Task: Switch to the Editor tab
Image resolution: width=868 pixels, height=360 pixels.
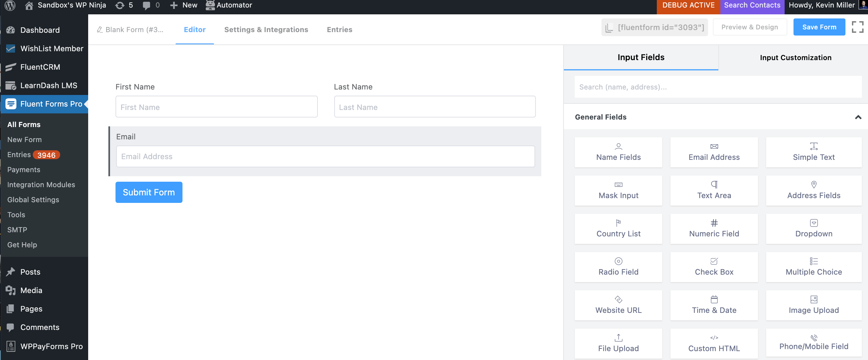Action: coord(194,30)
